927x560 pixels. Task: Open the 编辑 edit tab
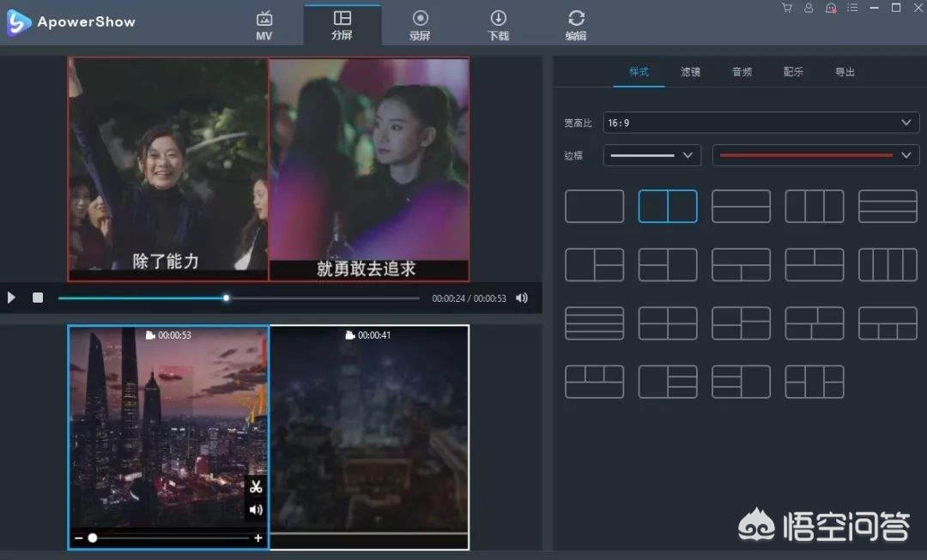coord(576,26)
